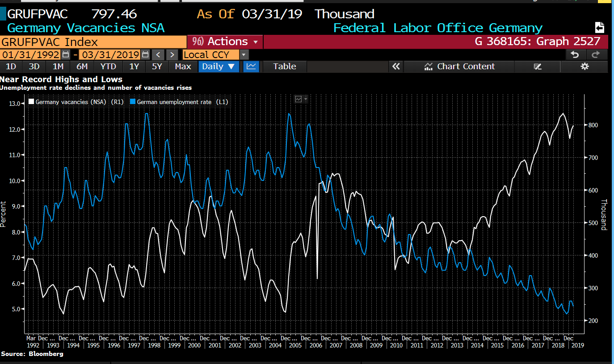This screenshot has height=364, width=614.
Task: Select the 6M range tab
Action: [x=82, y=67]
